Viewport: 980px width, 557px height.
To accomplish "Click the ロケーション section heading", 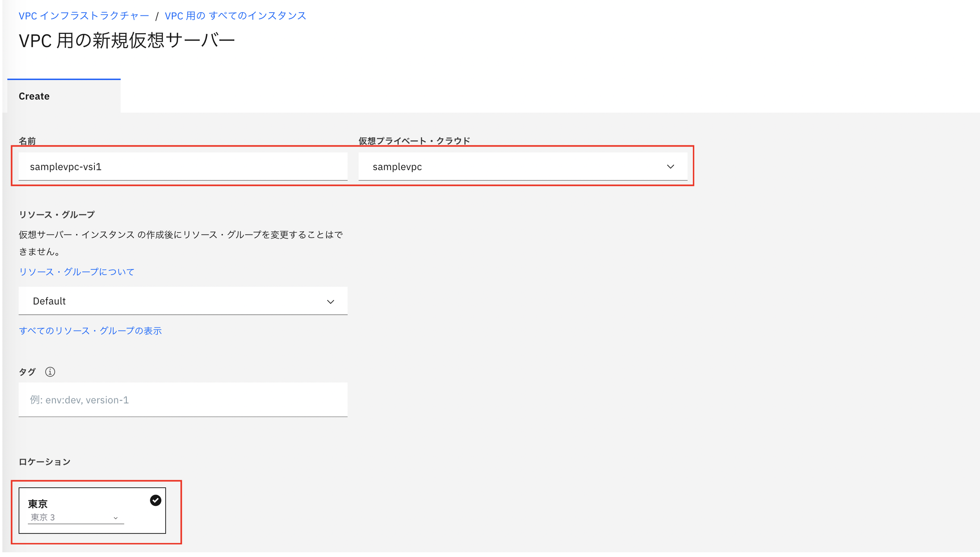I will pyautogui.click(x=44, y=462).
